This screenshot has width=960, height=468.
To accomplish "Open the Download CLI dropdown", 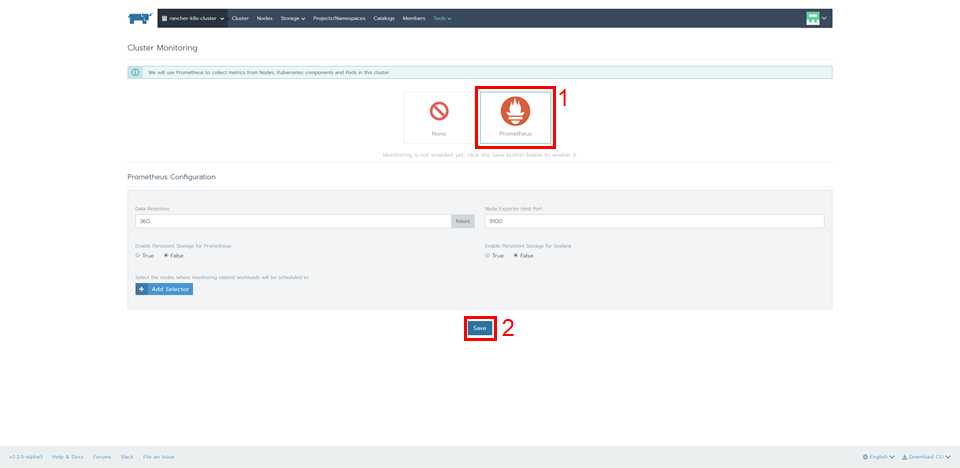I will tap(926, 457).
